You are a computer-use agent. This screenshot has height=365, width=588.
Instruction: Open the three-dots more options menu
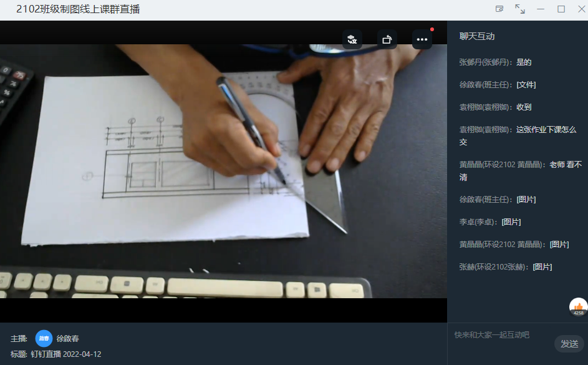point(422,39)
